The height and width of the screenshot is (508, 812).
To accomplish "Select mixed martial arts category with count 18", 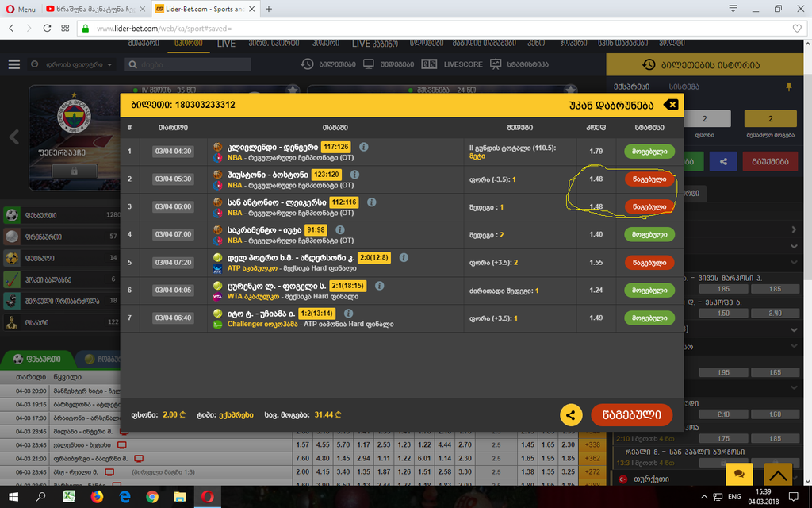I will click(61, 301).
